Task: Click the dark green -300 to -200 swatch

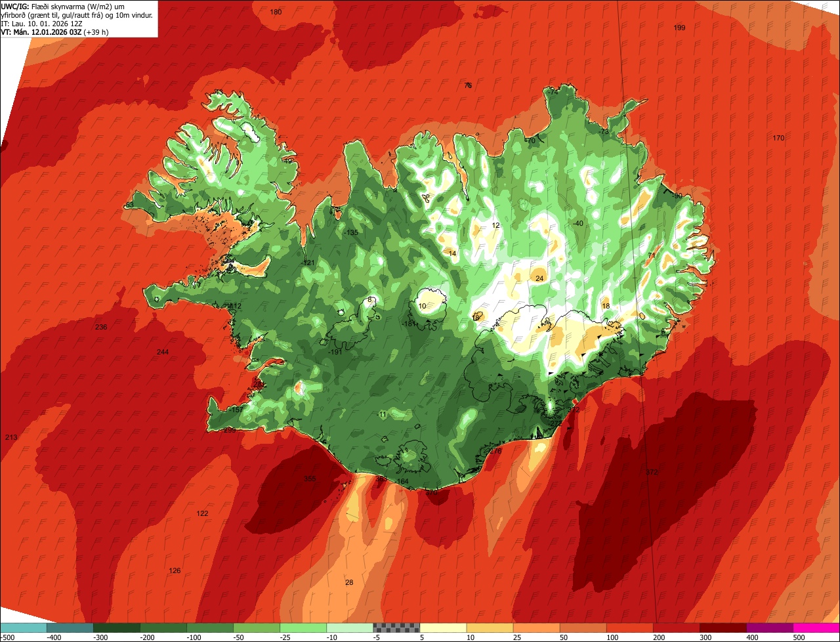Action: [x=117, y=627]
